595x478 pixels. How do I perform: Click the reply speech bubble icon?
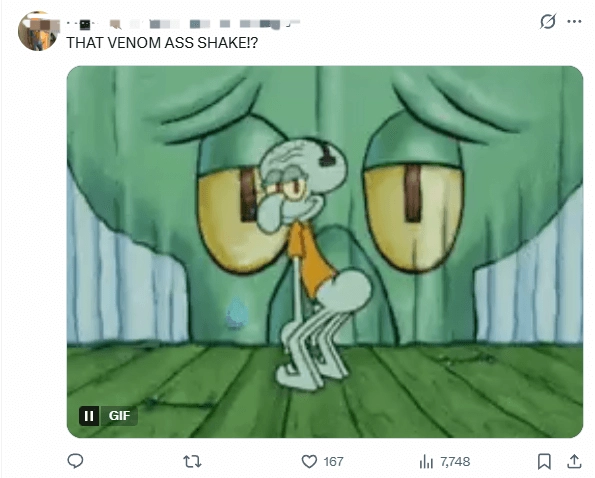pyautogui.click(x=75, y=461)
